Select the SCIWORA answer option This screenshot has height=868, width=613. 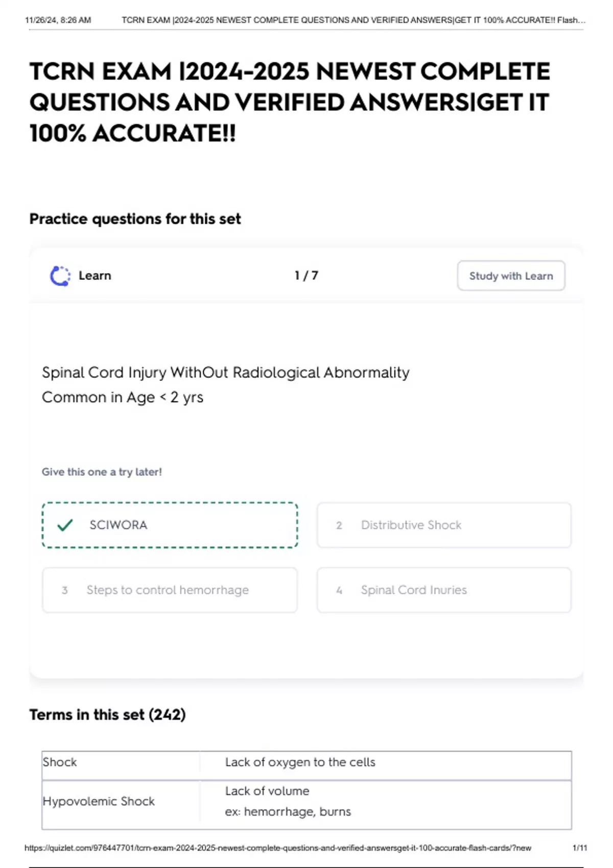pyautogui.click(x=170, y=525)
